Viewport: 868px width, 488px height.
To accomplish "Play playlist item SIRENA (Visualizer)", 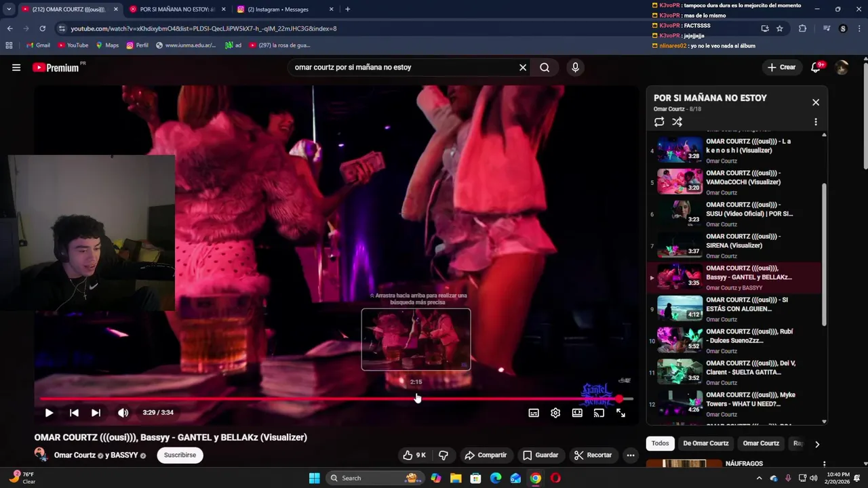I will pyautogui.click(x=734, y=246).
